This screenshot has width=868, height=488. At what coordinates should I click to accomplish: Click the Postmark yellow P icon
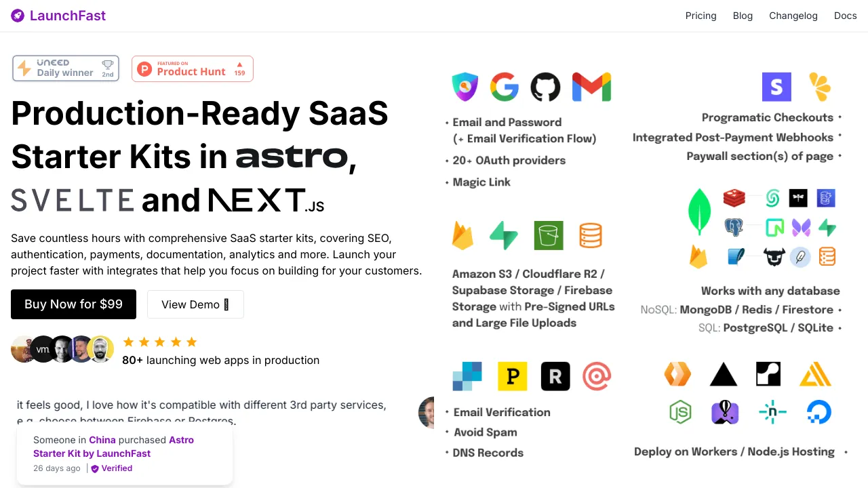click(x=512, y=376)
